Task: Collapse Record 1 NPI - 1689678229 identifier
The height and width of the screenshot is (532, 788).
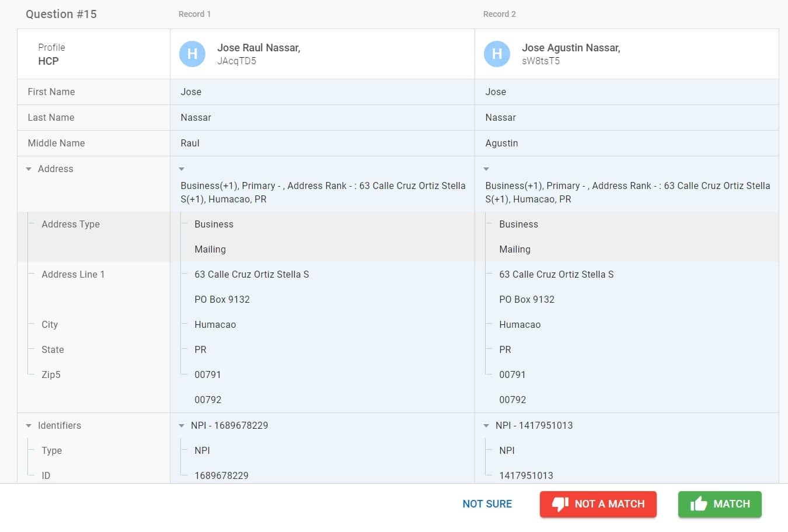Action: click(182, 426)
